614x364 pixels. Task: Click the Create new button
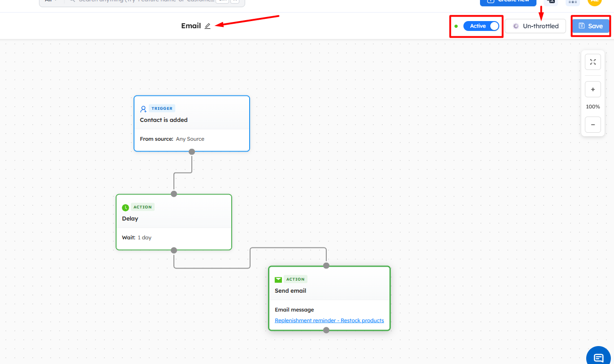508,2
